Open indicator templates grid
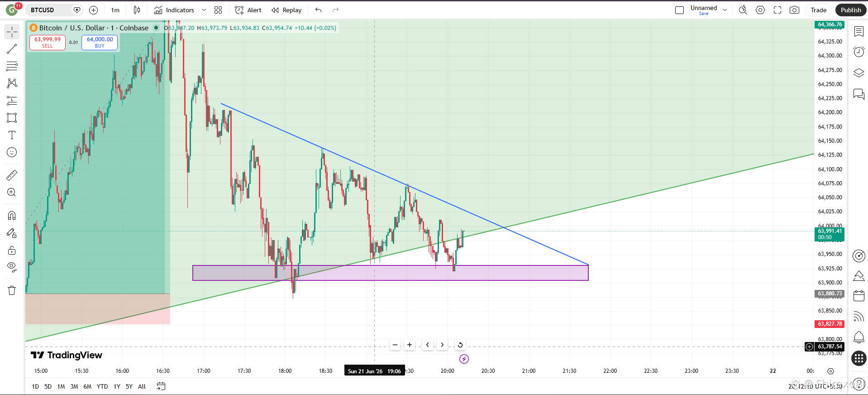The height and width of the screenshot is (395, 868). (218, 10)
